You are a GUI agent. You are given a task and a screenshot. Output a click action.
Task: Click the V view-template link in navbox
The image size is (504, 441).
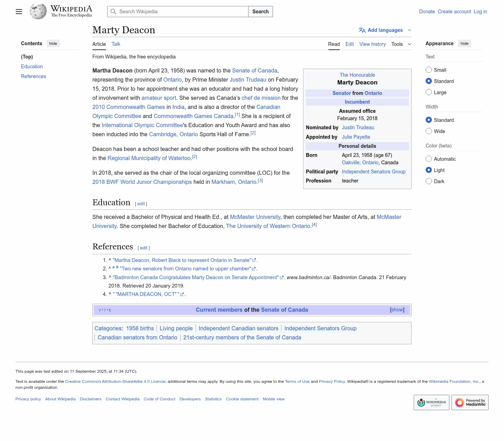tap(100, 310)
